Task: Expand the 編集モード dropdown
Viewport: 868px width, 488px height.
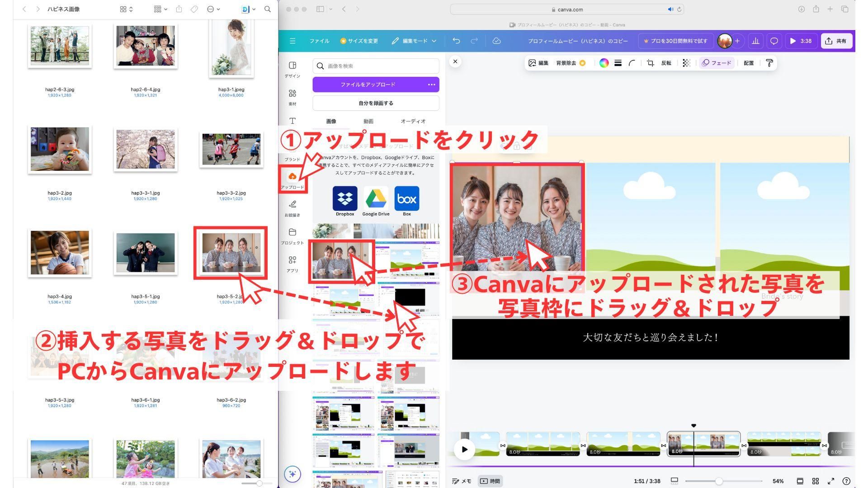Action: tap(414, 41)
